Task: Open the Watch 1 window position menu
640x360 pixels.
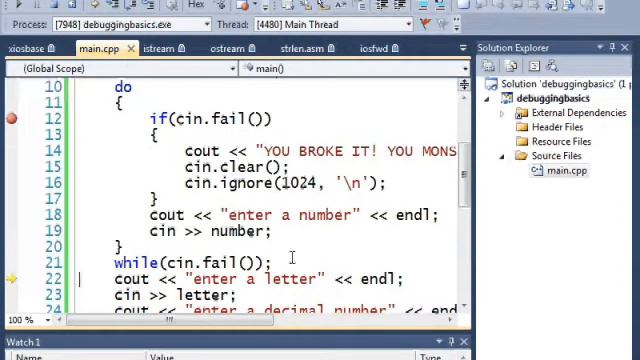Action: [439, 341]
